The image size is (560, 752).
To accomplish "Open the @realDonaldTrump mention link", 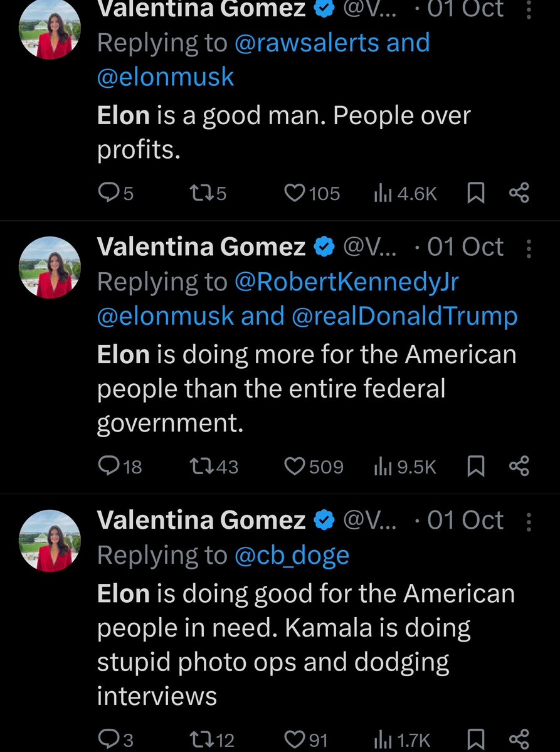I will 404,315.
